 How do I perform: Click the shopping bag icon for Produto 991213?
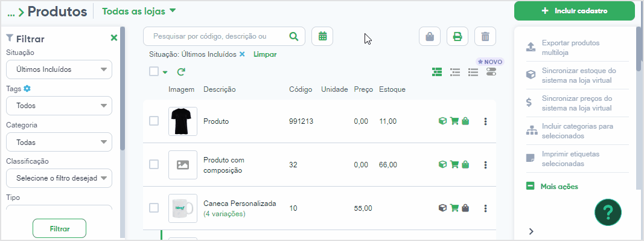click(x=465, y=121)
